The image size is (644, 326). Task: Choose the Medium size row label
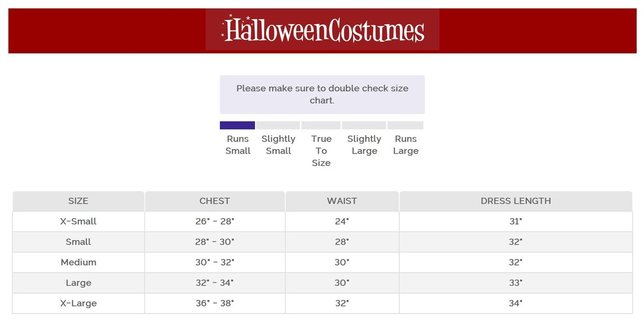click(78, 262)
